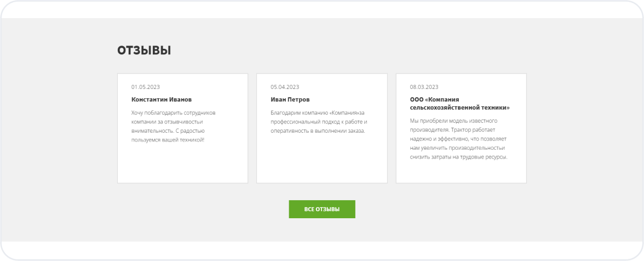Click the 08.03.2023 review date
The width and height of the screenshot is (644, 261).
424,87
